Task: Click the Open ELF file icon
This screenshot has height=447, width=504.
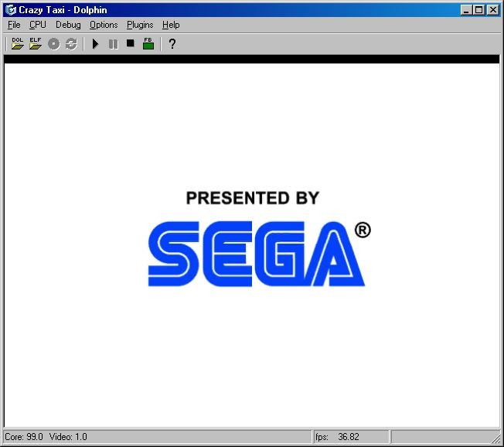Action: [36, 44]
